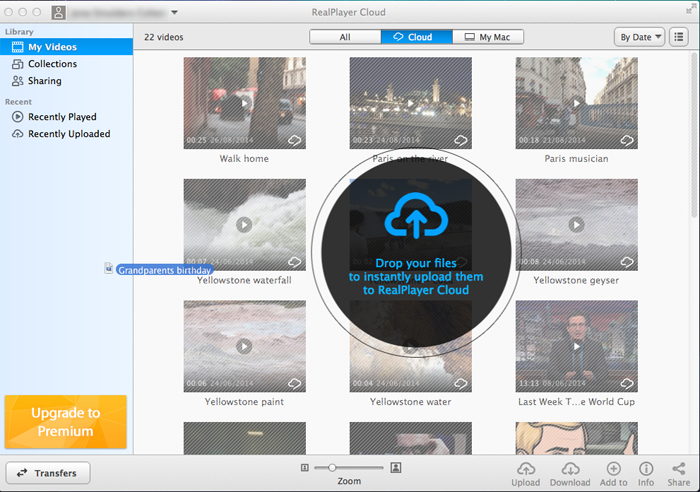This screenshot has width=700, height=492.
Task: Click the Yellowstone water title text
Action: pos(410,402)
